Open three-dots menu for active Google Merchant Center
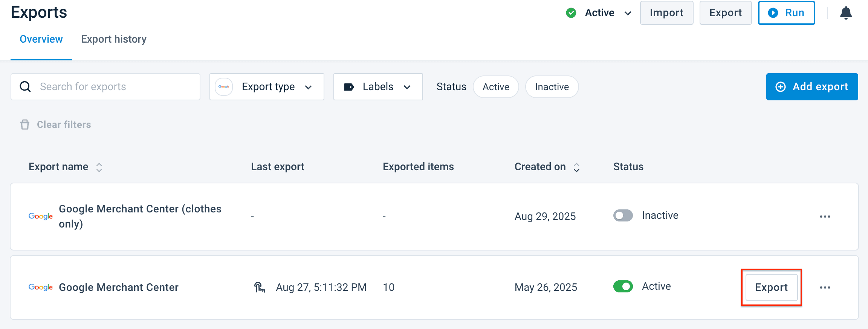Viewport: 868px width, 329px height. pos(825,287)
